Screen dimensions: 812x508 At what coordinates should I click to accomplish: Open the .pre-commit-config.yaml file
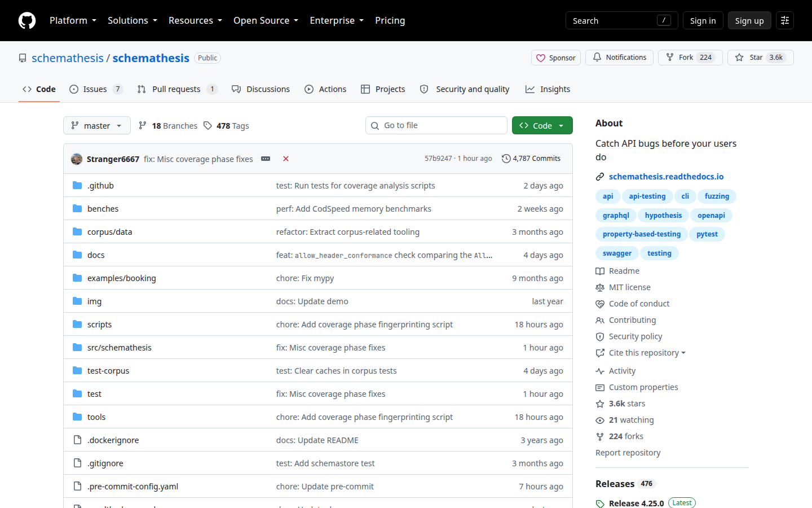tap(133, 487)
